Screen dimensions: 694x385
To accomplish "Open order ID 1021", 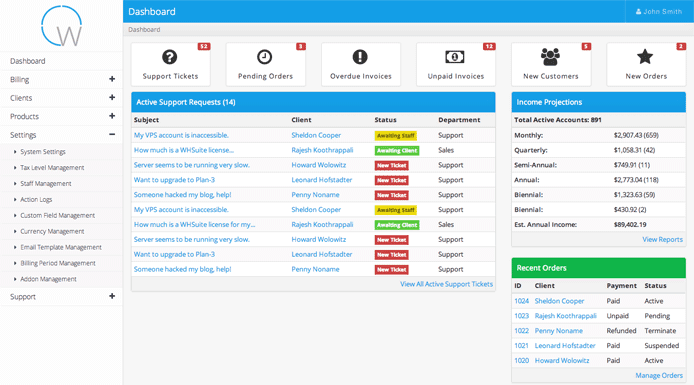I will (521, 346).
